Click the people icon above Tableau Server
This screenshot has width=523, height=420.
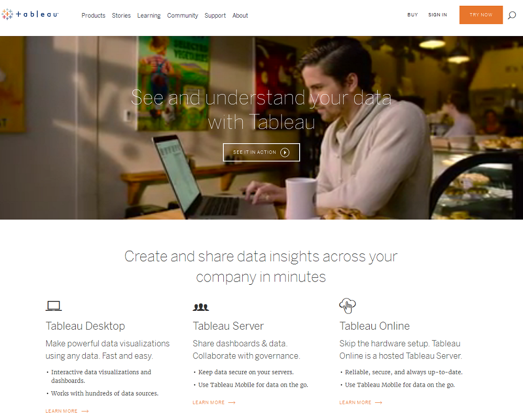click(201, 307)
